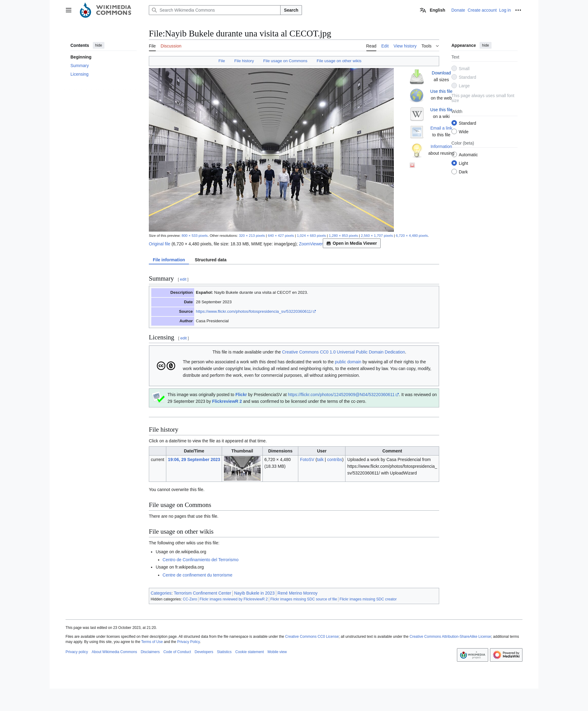Select Light color mode
The width and height of the screenshot is (588, 711).
(x=454, y=163)
